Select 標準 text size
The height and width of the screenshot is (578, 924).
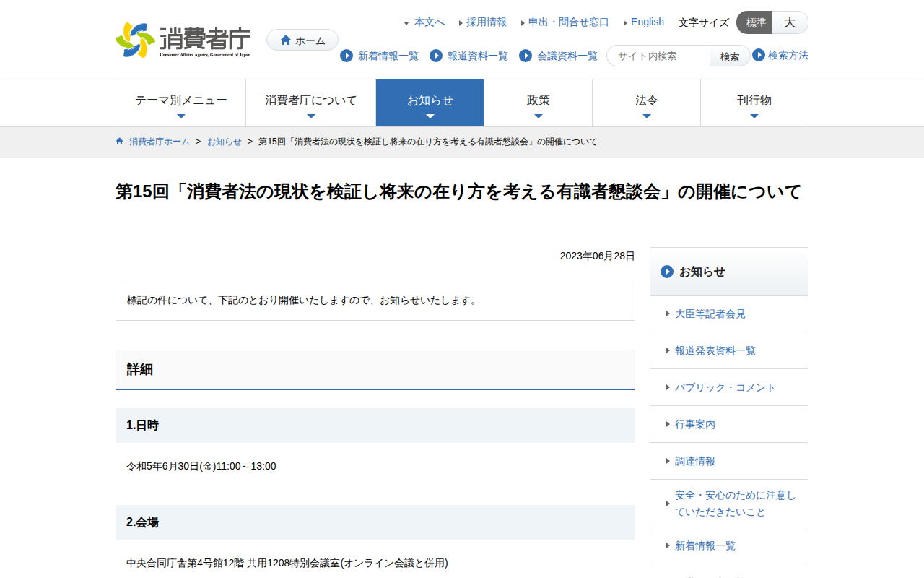755,22
